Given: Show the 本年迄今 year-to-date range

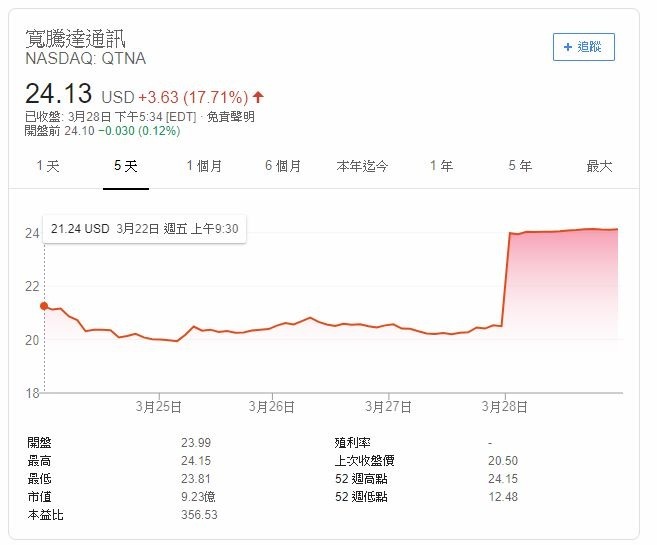Looking at the screenshot, I should 362,166.
